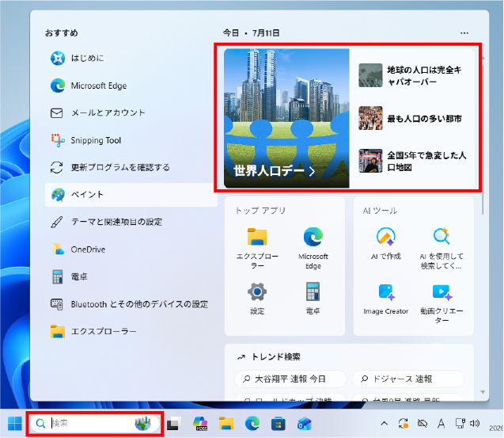Open File Explorer on the taskbar

[x=226, y=424]
